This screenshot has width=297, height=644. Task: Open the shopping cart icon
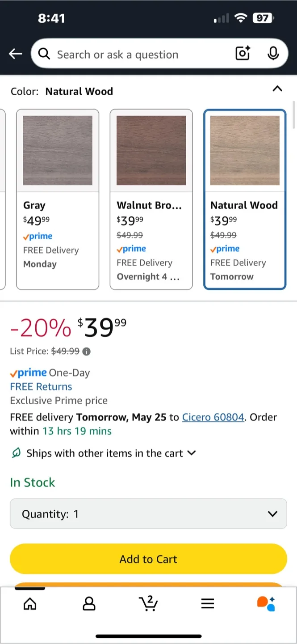(x=148, y=604)
